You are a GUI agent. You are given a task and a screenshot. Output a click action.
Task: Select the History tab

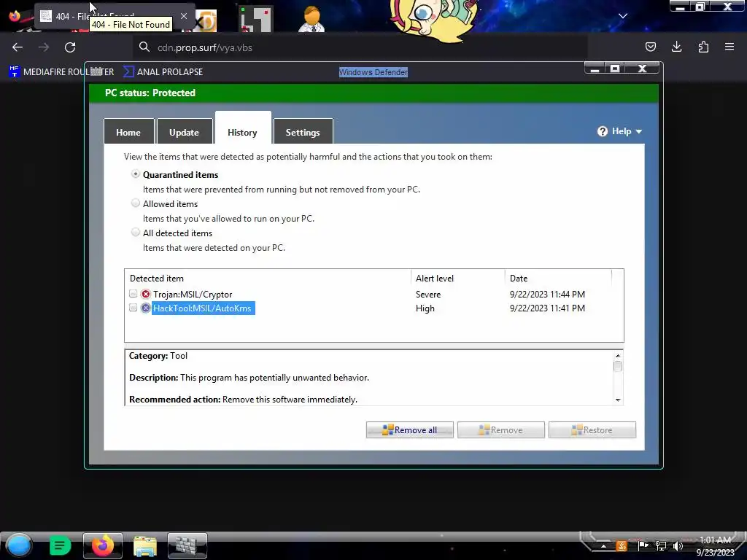(243, 128)
